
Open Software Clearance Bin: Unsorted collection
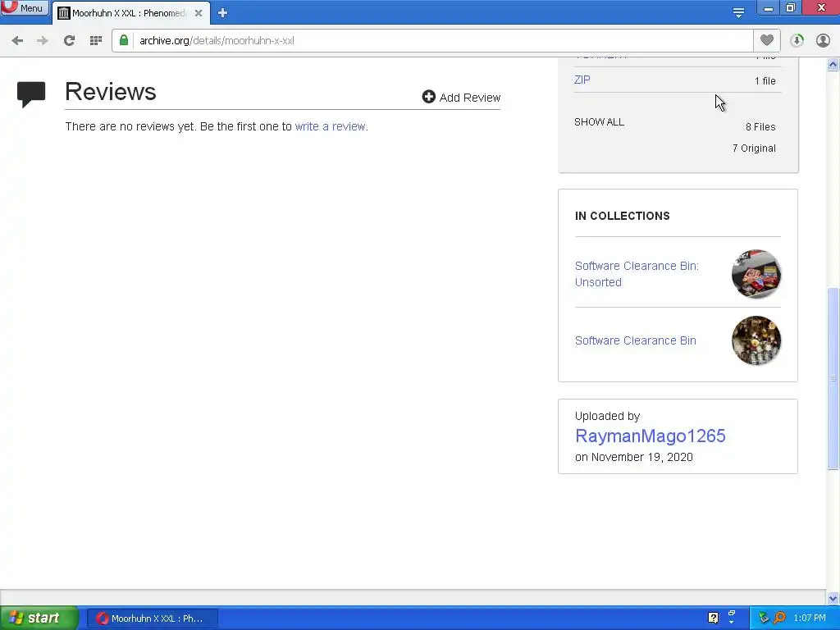coord(637,274)
